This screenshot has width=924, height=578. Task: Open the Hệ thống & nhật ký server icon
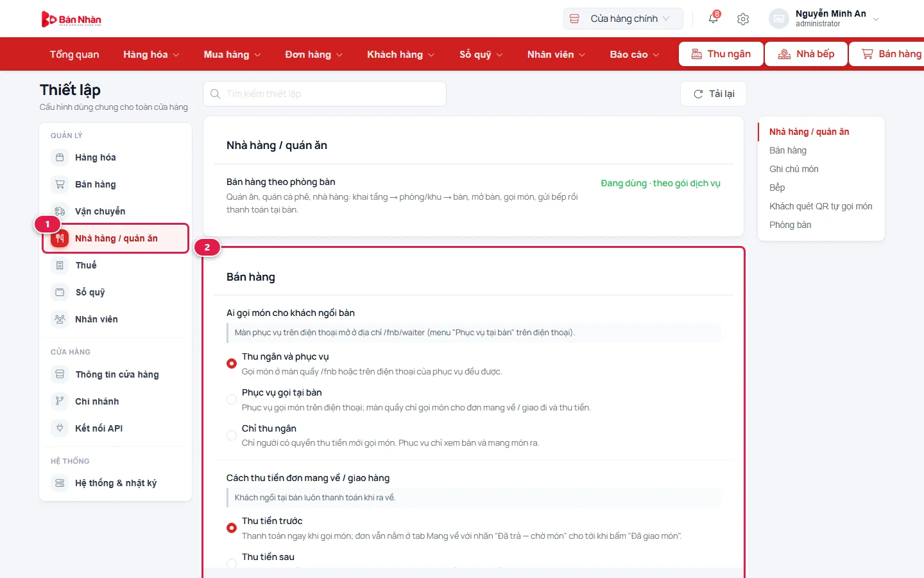point(60,483)
